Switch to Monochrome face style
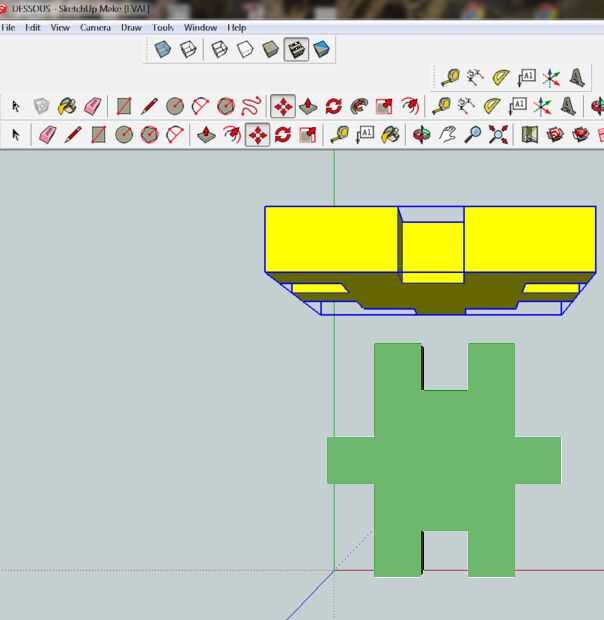The image size is (604, 620). (x=321, y=49)
